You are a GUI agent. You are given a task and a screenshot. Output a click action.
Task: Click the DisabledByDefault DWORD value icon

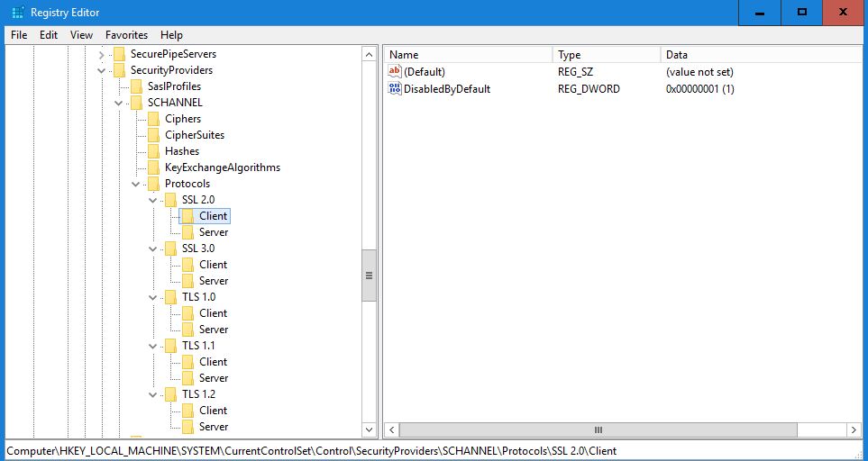[x=395, y=88]
